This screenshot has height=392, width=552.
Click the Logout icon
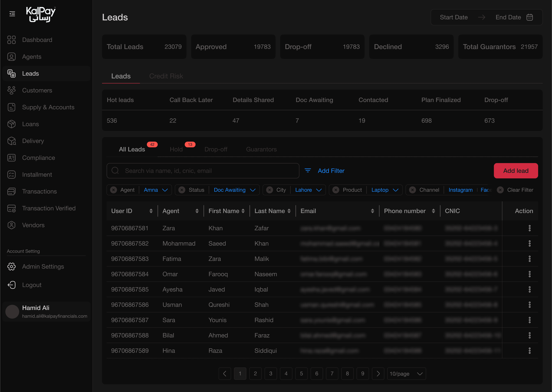(x=11, y=285)
